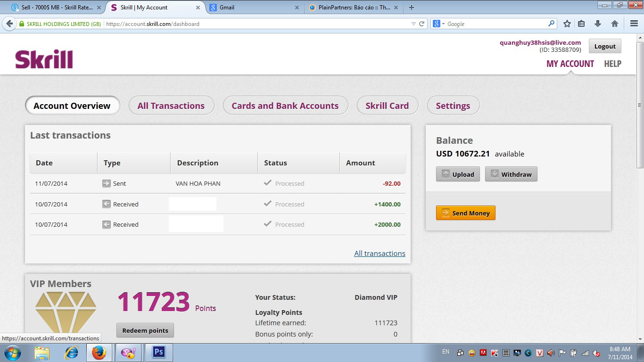Image resolution: width=644 pixels, height=362 pixels.
Task: Click the network signal tray icon
Action: [585, 353]
